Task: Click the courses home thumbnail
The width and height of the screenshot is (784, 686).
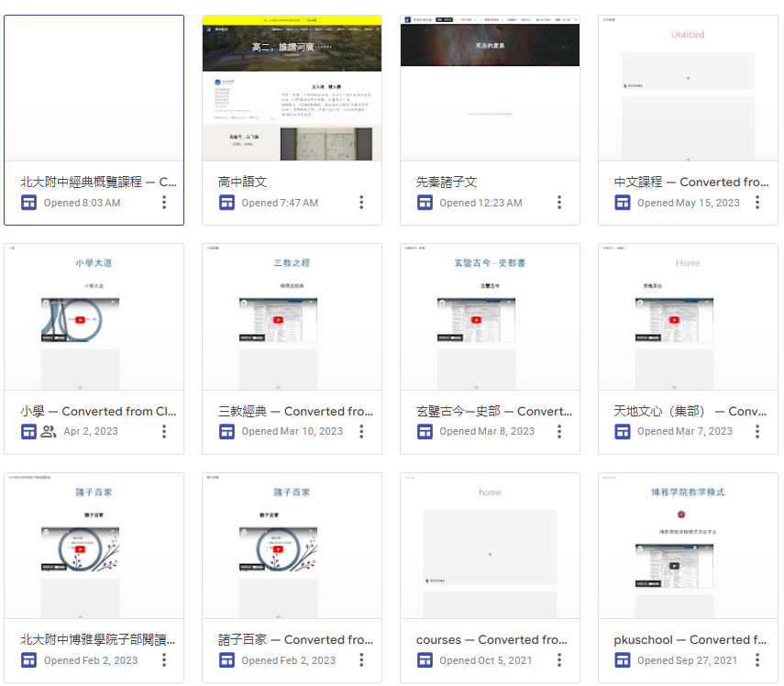Action: click(490, 546)
